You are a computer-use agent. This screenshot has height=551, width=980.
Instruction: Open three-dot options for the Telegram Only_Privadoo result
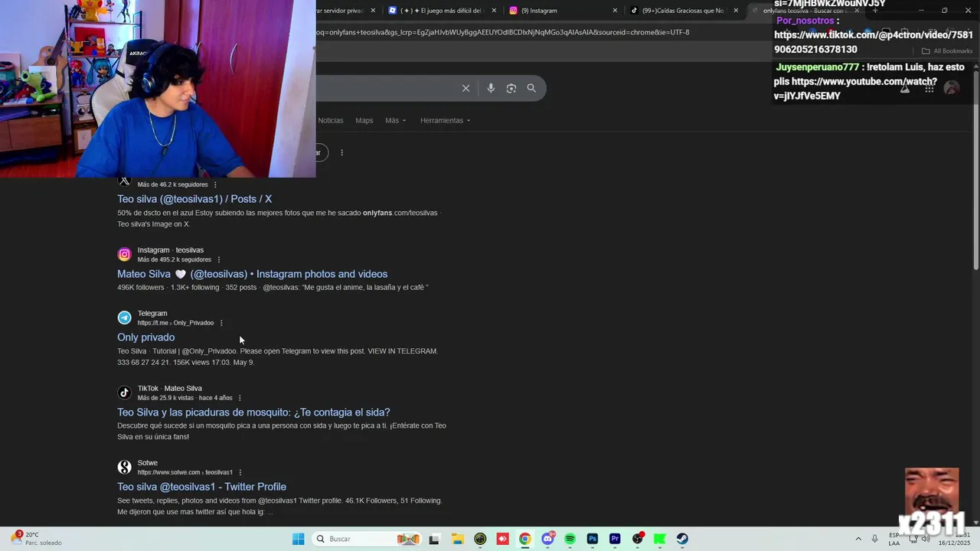(221, 323)
